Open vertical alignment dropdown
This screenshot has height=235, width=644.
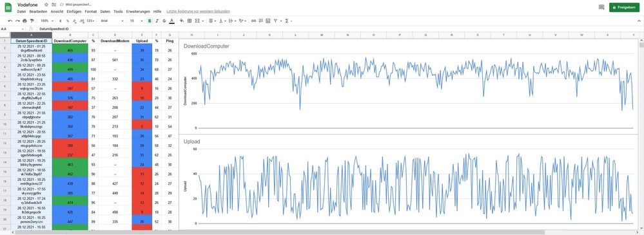(x=222, y=21)
